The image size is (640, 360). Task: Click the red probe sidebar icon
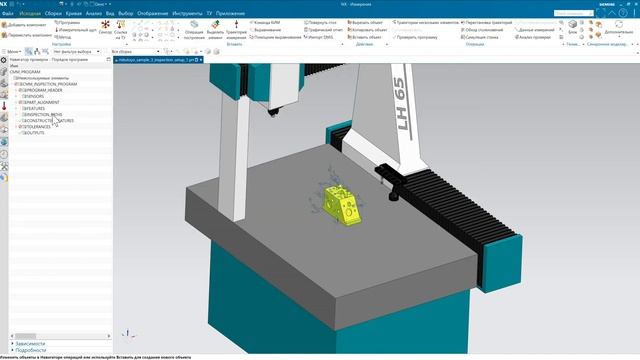tap(4, 106)
